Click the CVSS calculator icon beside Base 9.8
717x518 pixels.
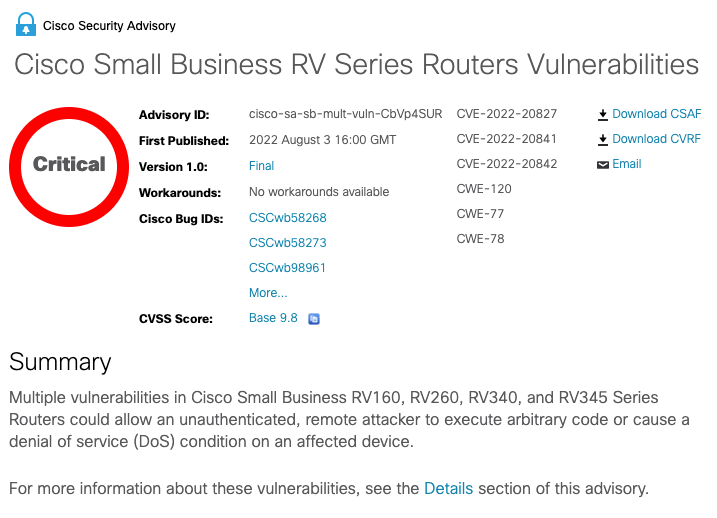tap(314, 319)
